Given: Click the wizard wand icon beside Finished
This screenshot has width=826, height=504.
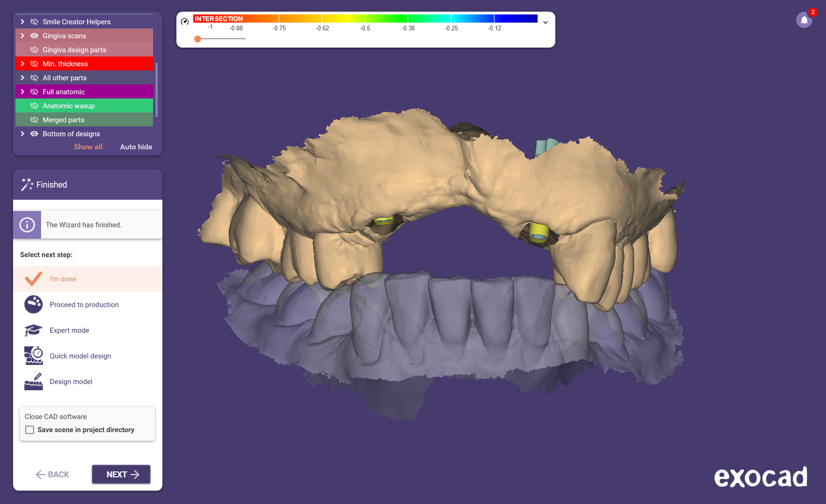Looking at the screenshot, I should [27, 185].
